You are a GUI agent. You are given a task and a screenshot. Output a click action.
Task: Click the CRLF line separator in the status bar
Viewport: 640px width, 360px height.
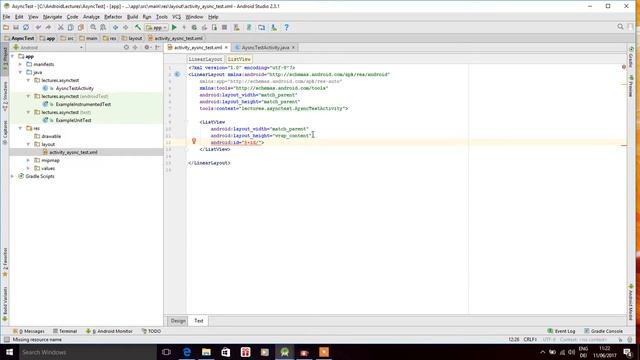point(530,340)
